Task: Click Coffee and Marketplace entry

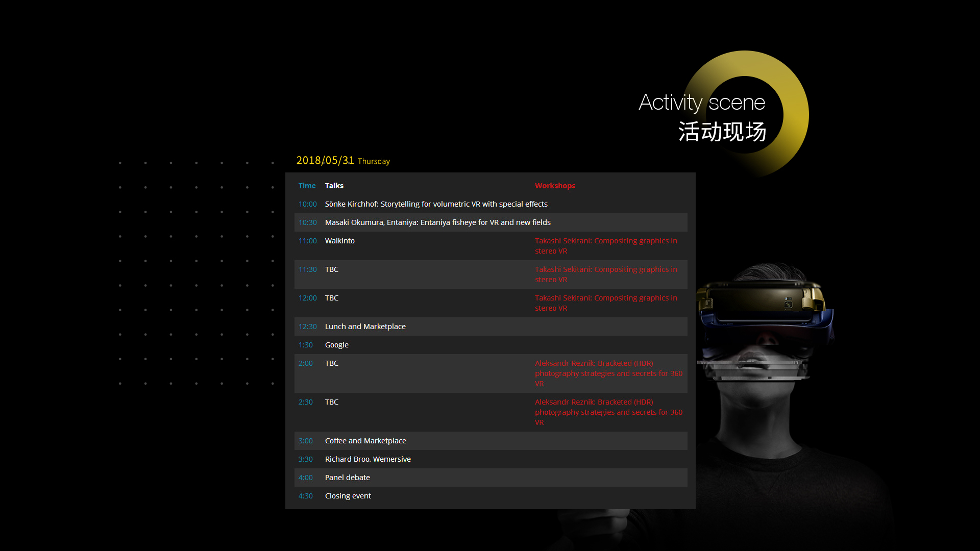Action: click(366, 441)
